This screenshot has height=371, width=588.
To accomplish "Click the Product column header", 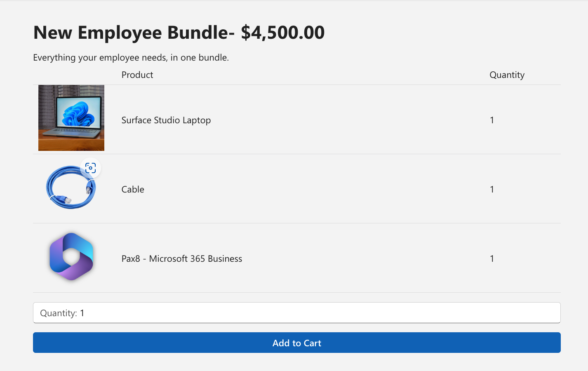I will tap(137, 75).
